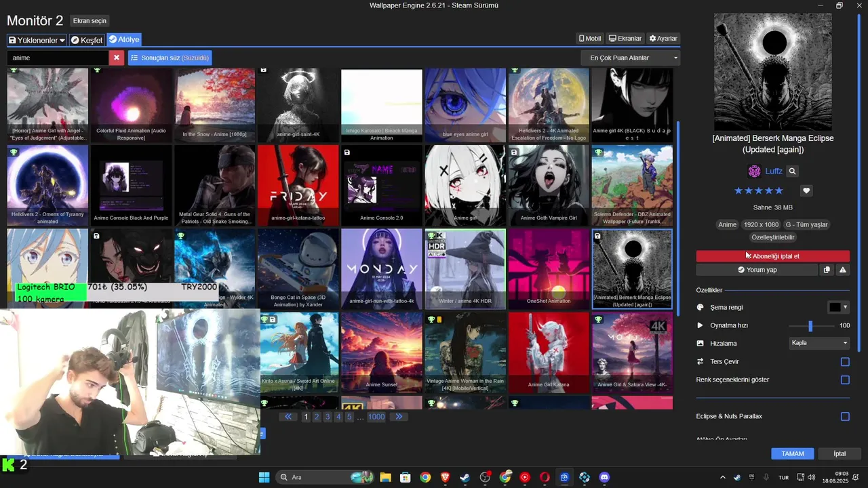Screen dimensions: 868x488
Task: Open the Yüklenenler dropdown
Action: (x=37, y=40)
